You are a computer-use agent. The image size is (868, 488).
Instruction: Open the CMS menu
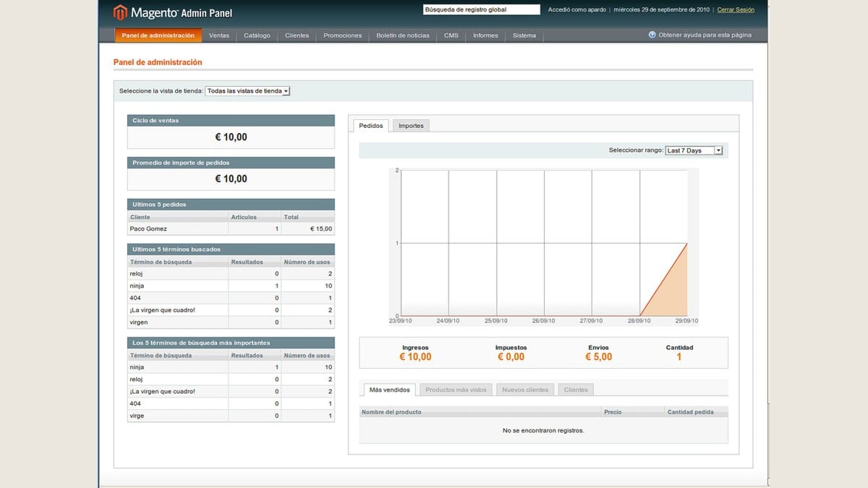[x=451, y=35]
